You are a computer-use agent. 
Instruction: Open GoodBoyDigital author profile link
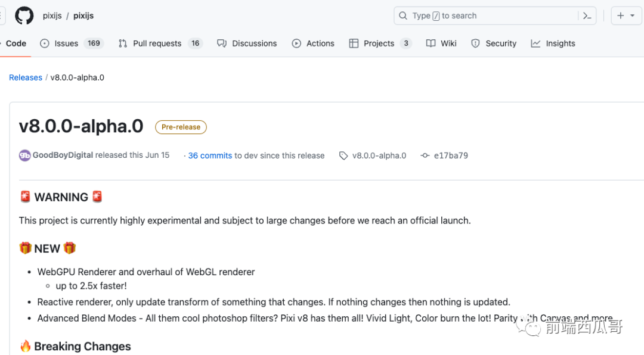click(63, 155)
